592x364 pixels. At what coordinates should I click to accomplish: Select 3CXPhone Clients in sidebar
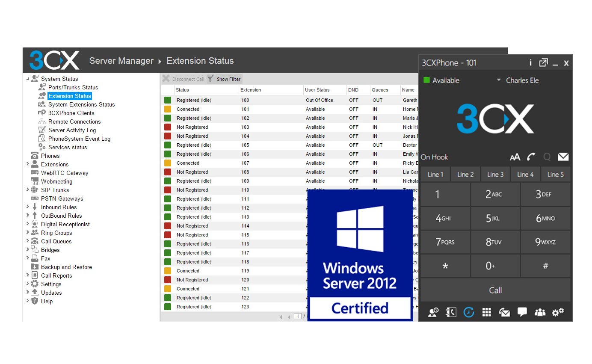click(x=71, y=113)
